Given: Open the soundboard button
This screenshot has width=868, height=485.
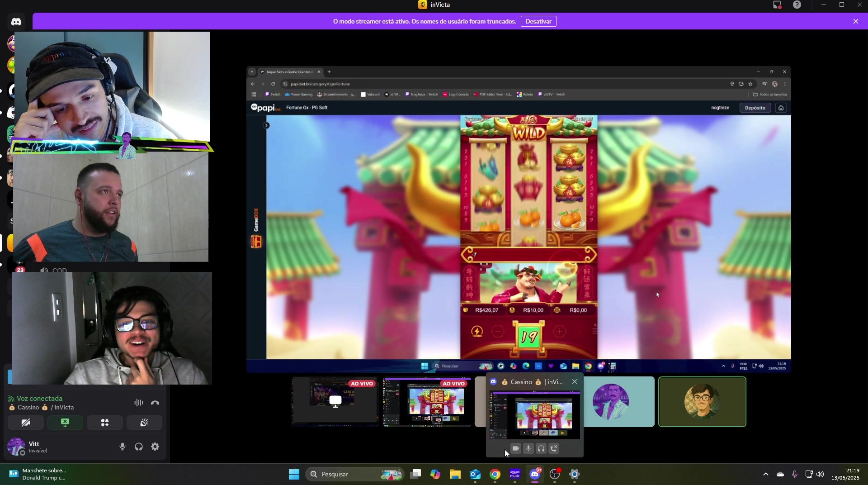Looking at the screenshot, I should 144,423.
